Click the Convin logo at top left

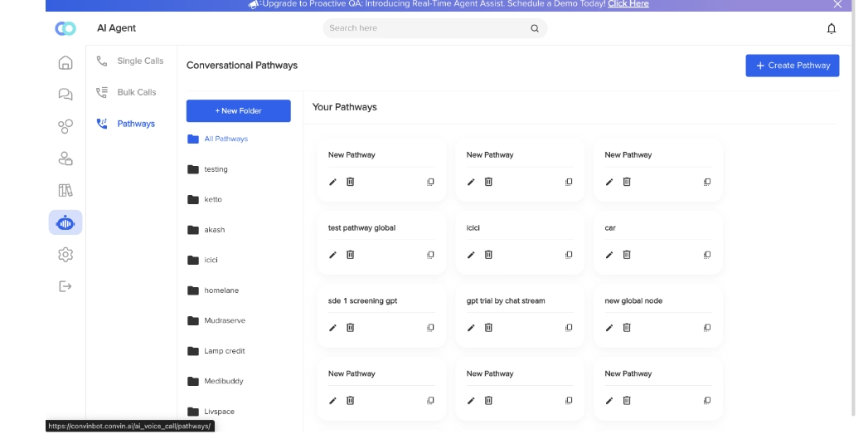pos(65,28)
